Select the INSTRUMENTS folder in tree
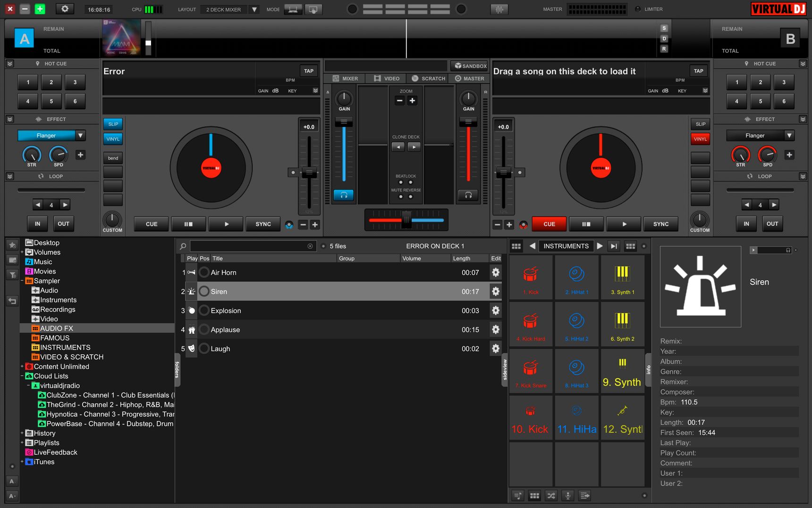Screen dimensions: 812x508 click(65, 347)
